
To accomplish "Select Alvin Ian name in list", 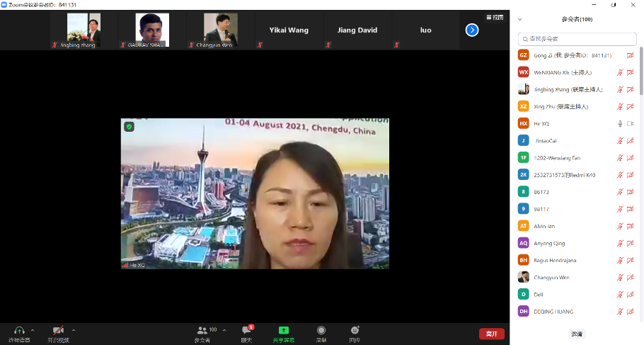I will click(x=544, y=226).
